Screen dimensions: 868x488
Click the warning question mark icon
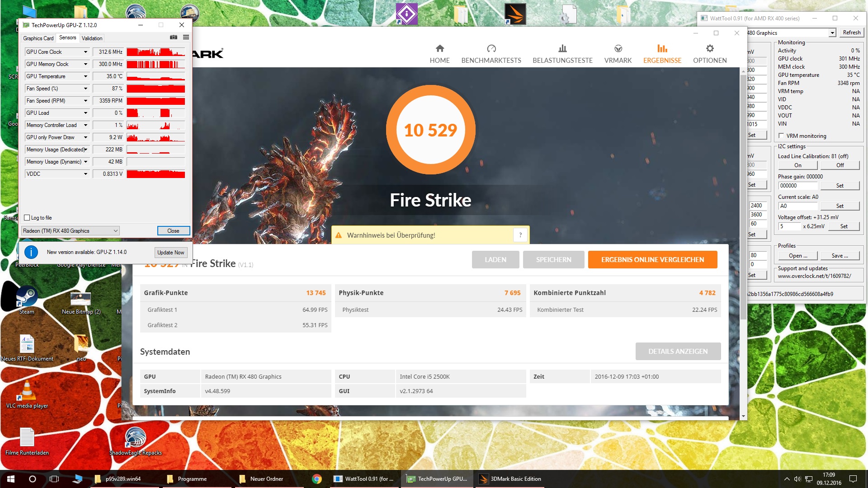pos(520,235)
